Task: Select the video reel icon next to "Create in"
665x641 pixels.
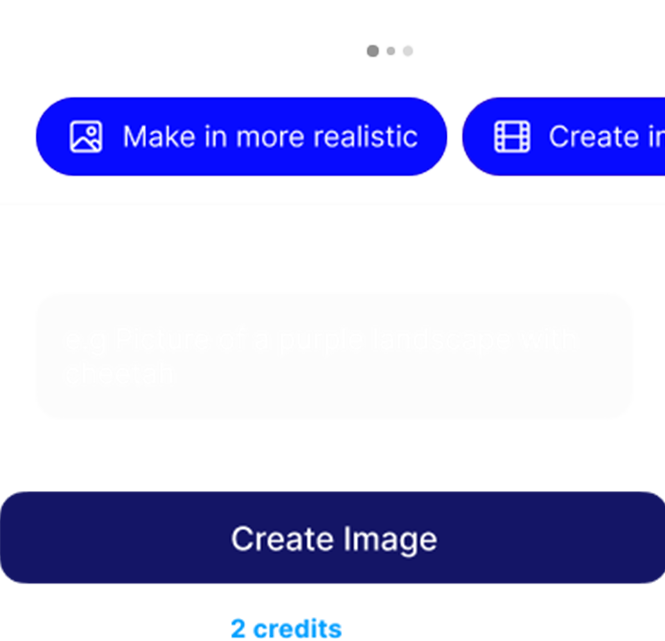Action: (x=512, y=137)
